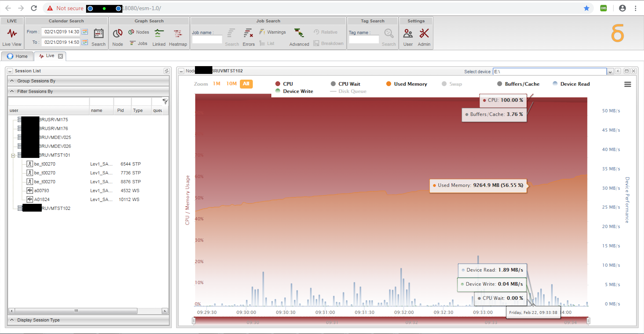Image resolution: width=644 pixels, height=334 pixels.
Task: Open the Select device dropdown
Action: coord(610,72)
